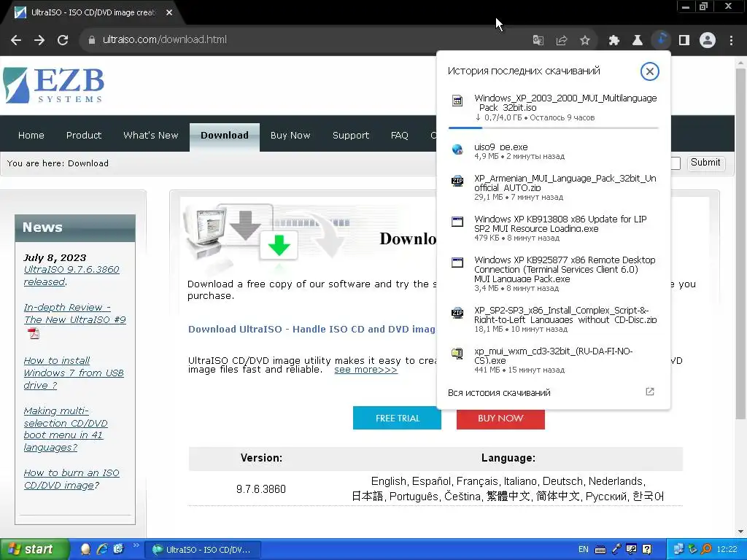
Task: Click the EZB Systems logo
Action: [53, 85]
